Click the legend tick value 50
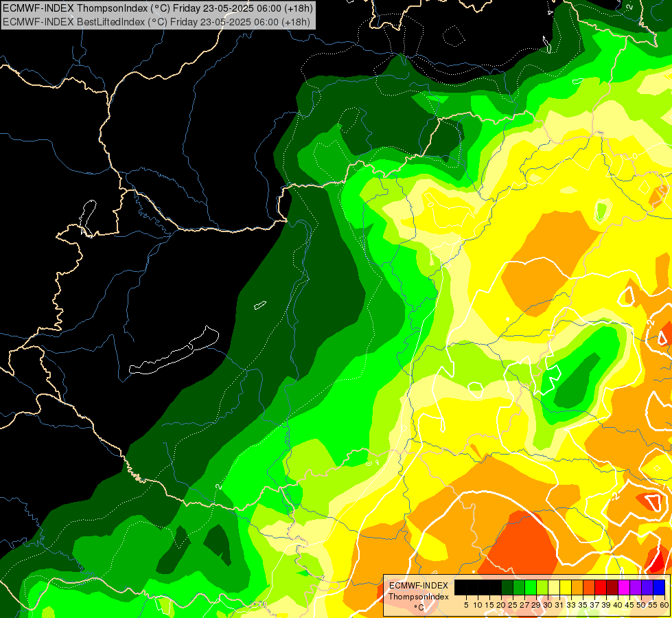 (x=641, y=605)
